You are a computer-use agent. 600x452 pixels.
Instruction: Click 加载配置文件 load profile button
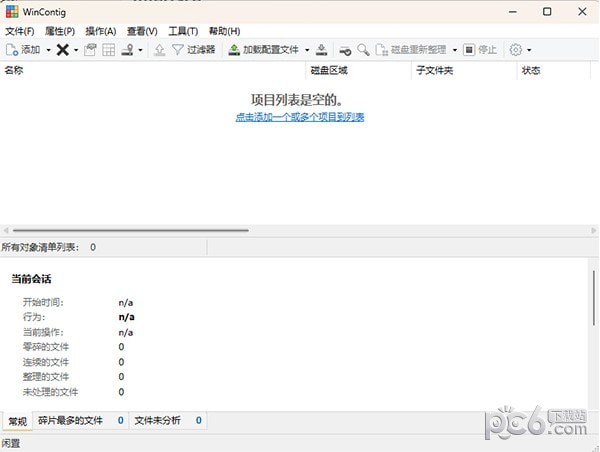pos(263,50)
